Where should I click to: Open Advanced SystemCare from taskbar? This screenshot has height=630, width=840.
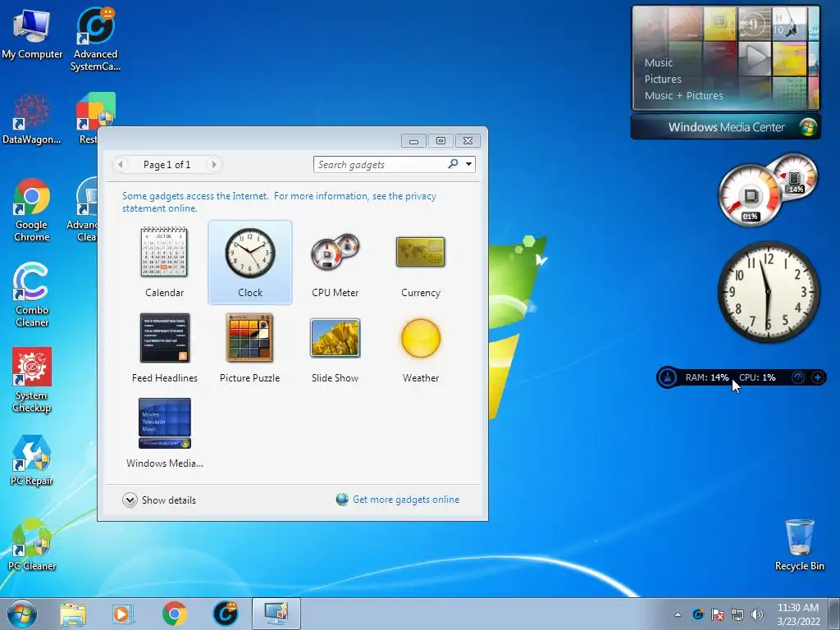(x=225, y=614)
